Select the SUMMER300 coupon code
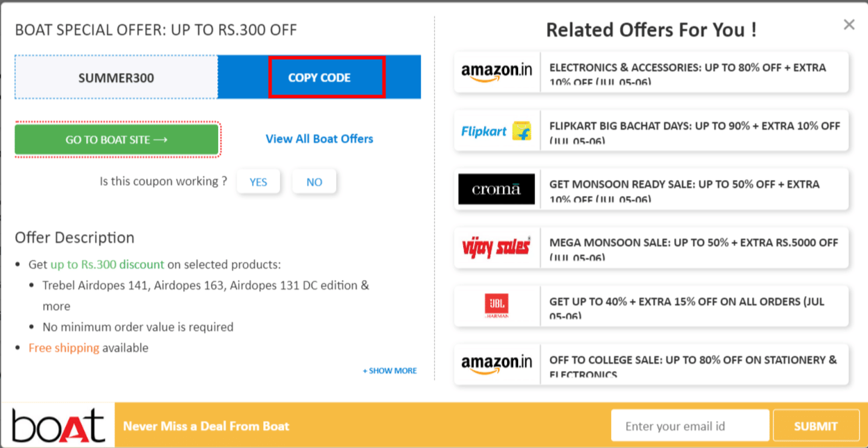 115,77
